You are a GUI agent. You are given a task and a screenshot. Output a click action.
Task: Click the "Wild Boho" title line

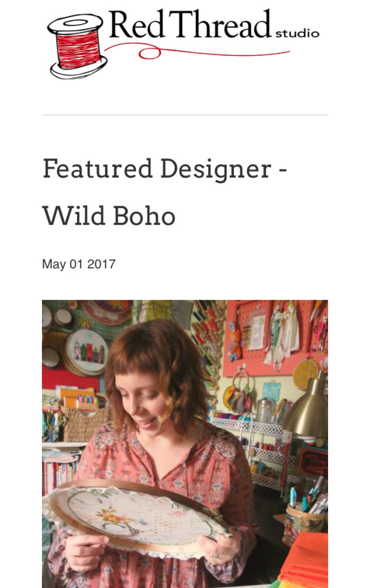[x=109, y=215]
